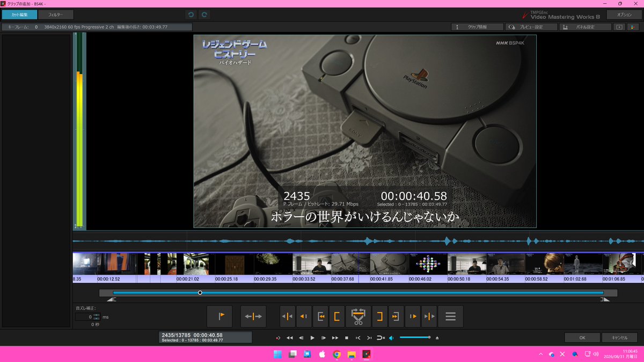
Task: Click the fast forward button
Action: [x=335, y=338]
